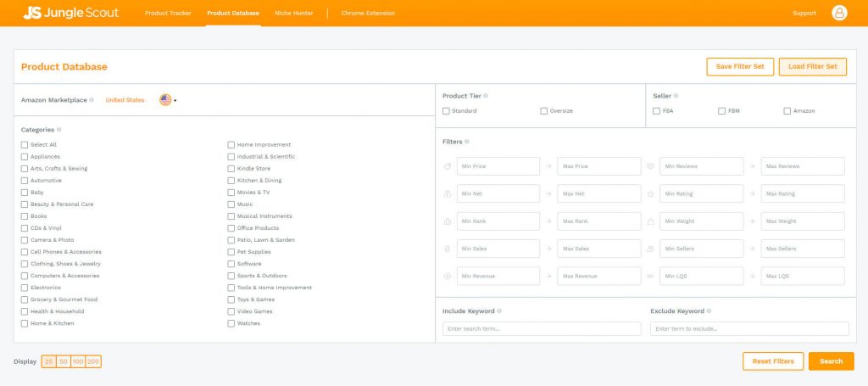868x386 pixels.
Task: Click the Save Filter Set button
Action: [x=740, y=66]
